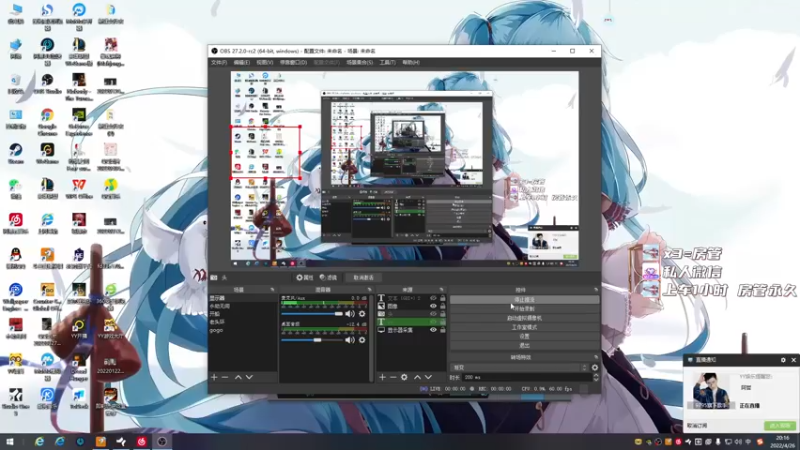Pop out the Controls dock icon
800x450 pixels.
595,290
